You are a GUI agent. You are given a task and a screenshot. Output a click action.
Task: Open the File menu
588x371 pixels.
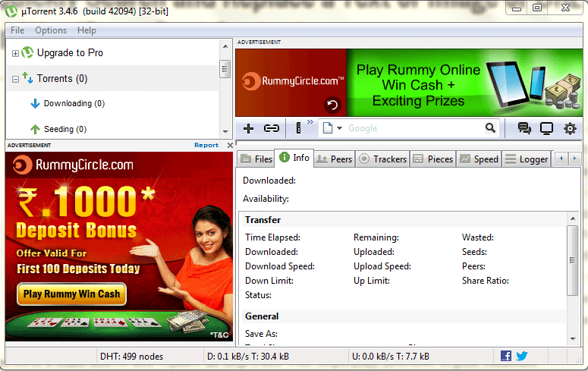(x=17, y=30)
